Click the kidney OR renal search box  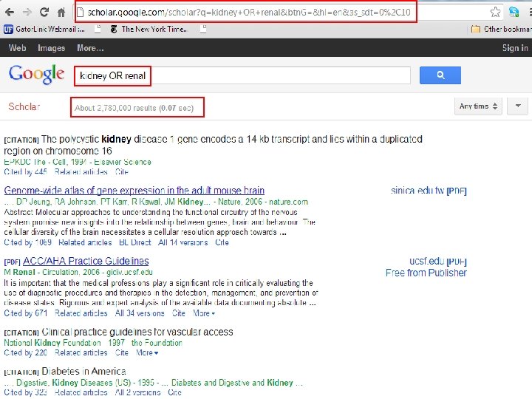tap(242, 75)
